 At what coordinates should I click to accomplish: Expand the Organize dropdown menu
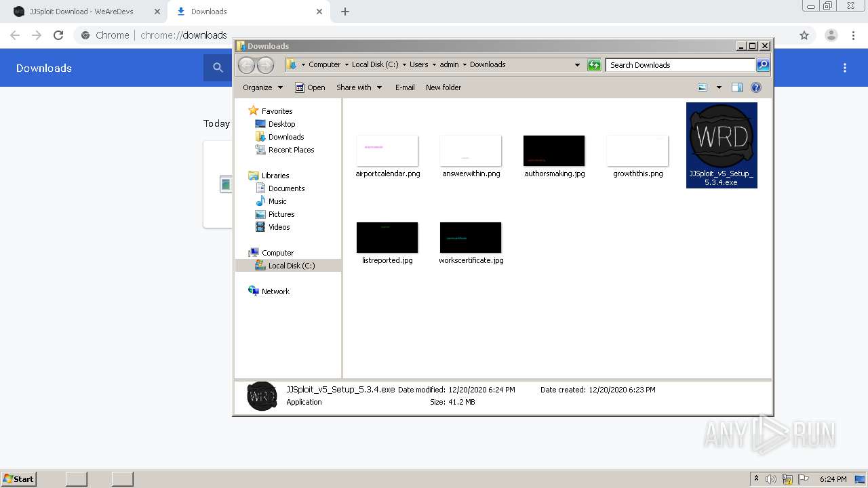click(x=262, y=87)
